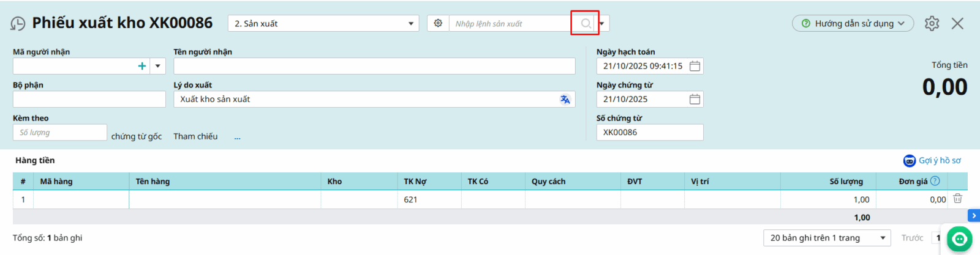
Task: Delete row 1 using trash icon
Action: click(958, 199)
